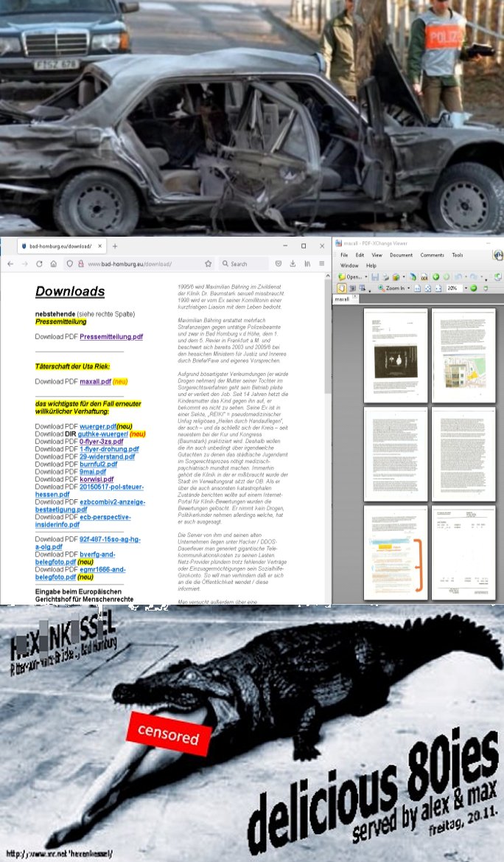The width and height of the screenshot is (504, 862).
Task: Click the Open button in PDF-XChange
Action: pos(350,277)
